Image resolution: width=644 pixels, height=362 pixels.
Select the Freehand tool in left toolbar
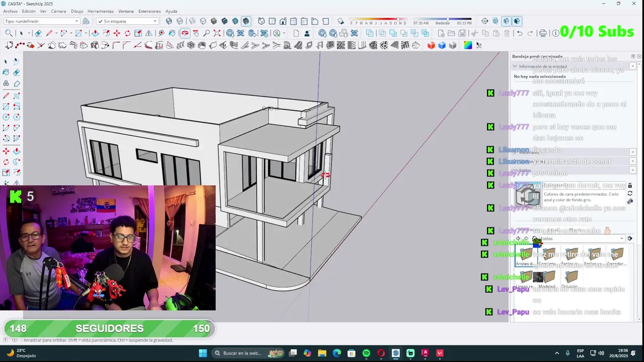point(16,96)
